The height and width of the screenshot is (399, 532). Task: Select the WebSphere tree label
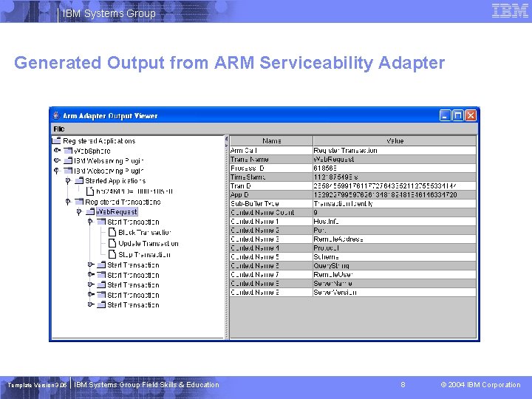(92, 151)
